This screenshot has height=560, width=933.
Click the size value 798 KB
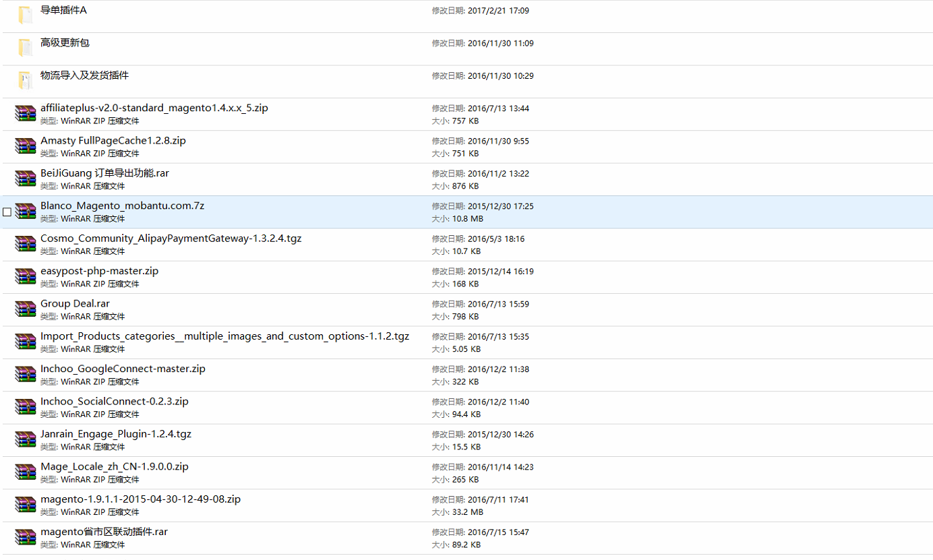[x=465, y=317]
